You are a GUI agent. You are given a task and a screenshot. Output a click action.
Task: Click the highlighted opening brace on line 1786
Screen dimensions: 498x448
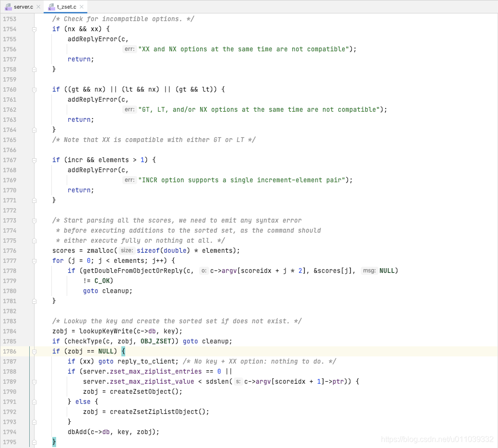pyautogui.click(x=123, y=351)
